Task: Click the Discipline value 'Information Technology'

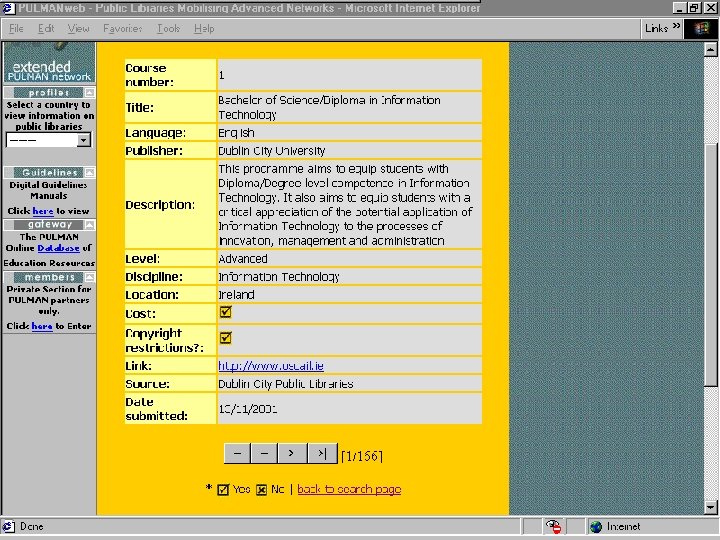Action: coord(279,277)
